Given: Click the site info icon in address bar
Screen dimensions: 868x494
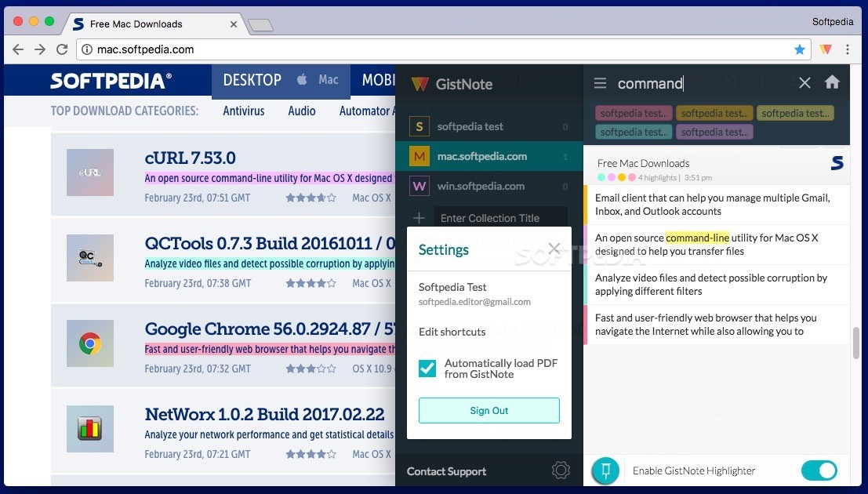Looking at the screenshot, I should 87,49.
